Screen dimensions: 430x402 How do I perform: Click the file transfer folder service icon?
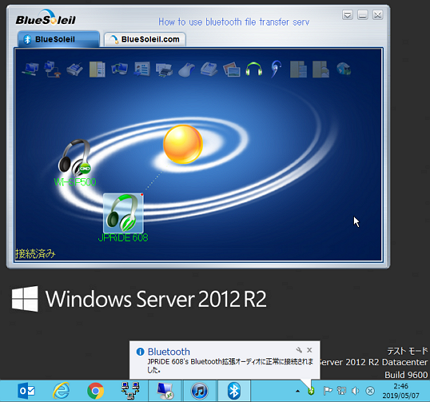[x=97, y=69]
